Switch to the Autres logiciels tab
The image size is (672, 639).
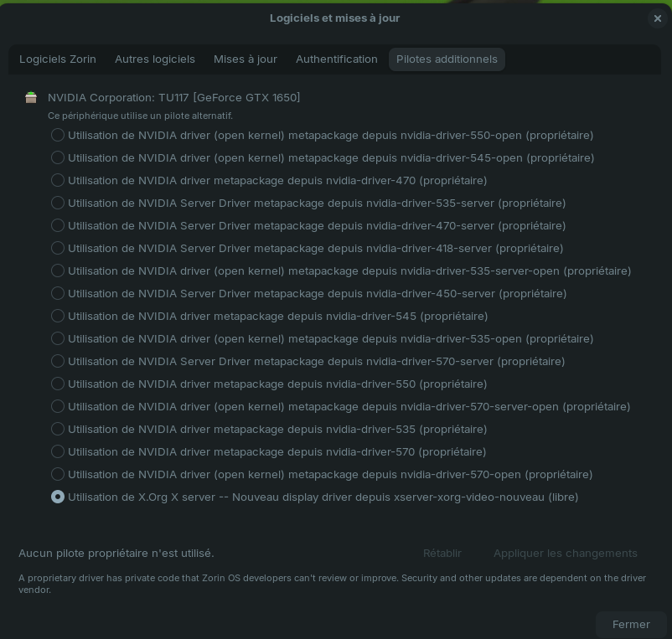point(155,59)
